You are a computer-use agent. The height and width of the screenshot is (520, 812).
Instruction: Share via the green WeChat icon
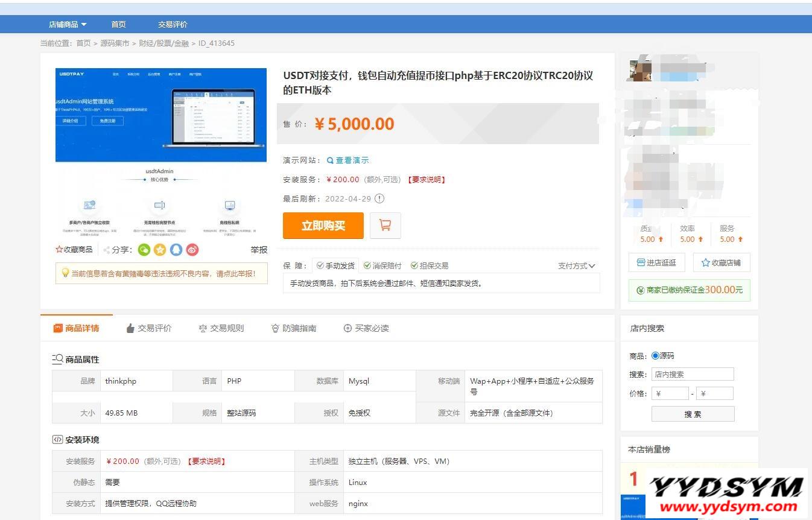tap(144, 249)
